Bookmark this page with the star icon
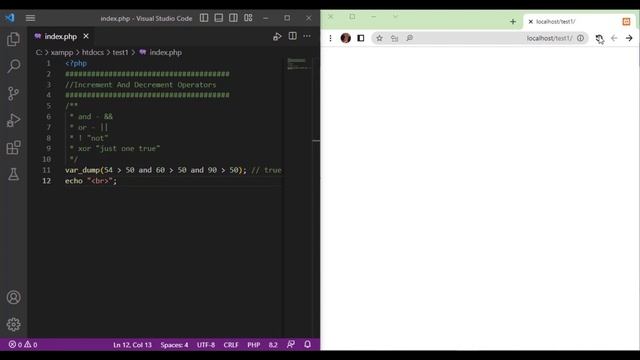The width and height of the screenshot is (640, 360). 379,38
